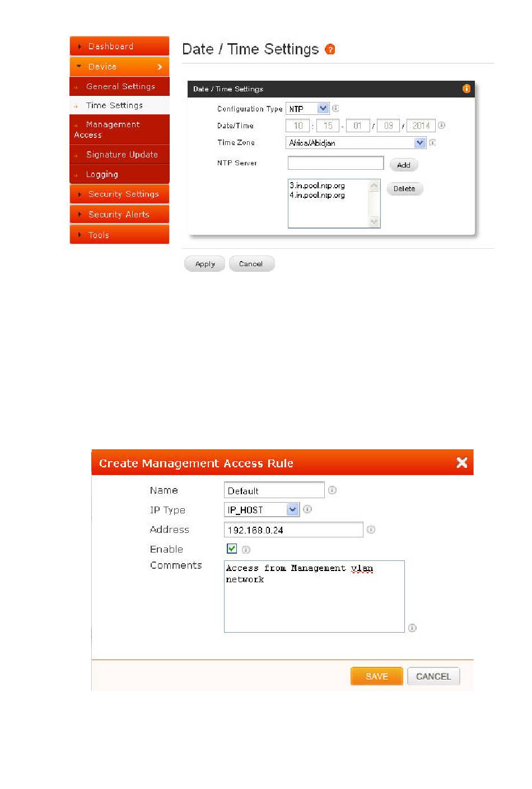Image resolution: width=532 pixels, height=789 pixels.
Task: Click inside the Comments text area
Action: tap(314, 596)
